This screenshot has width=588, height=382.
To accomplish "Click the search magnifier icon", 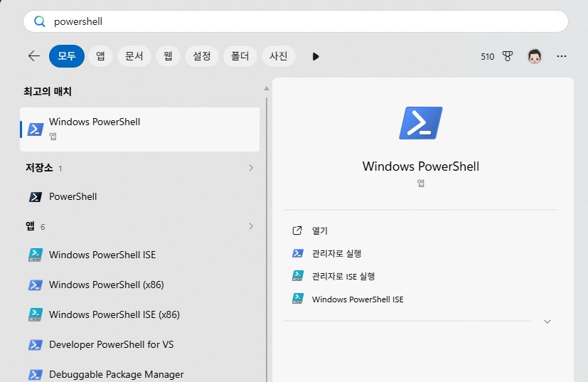I will [39, 21].
